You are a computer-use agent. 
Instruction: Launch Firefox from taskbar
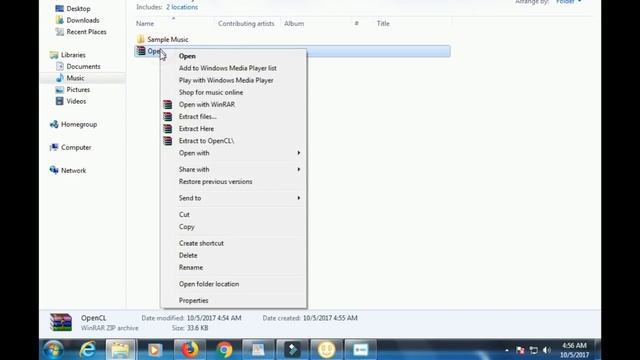click(190, 350)
